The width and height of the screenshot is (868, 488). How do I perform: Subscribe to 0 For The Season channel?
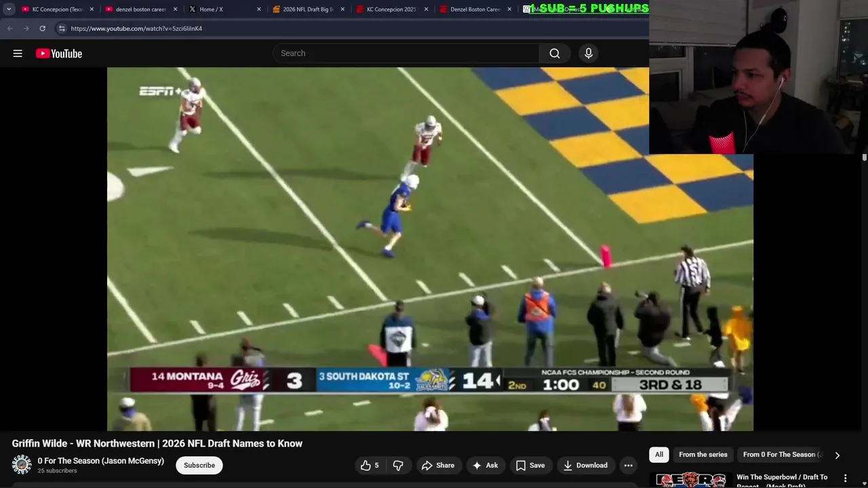pos(199,465)
